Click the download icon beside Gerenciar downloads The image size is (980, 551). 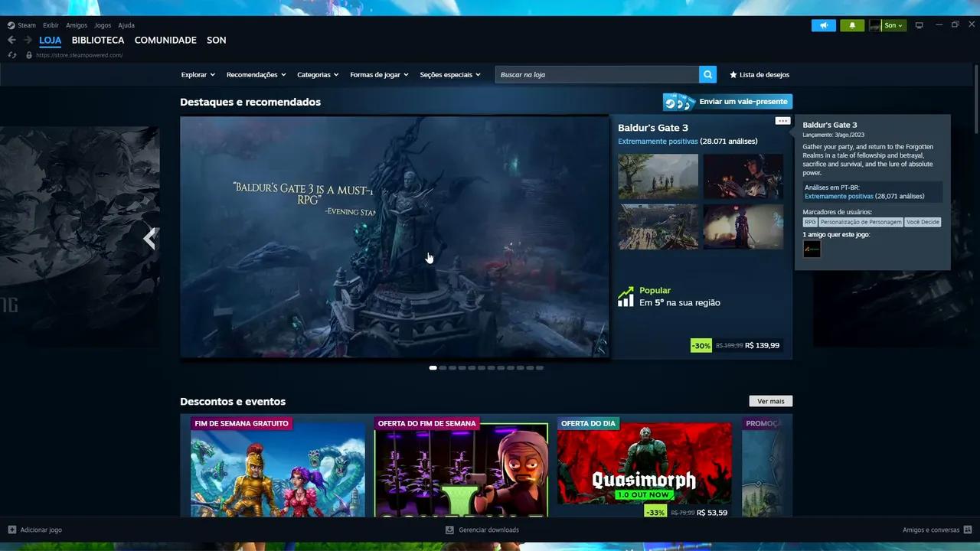pyautogui.click(x=449, y=530)
